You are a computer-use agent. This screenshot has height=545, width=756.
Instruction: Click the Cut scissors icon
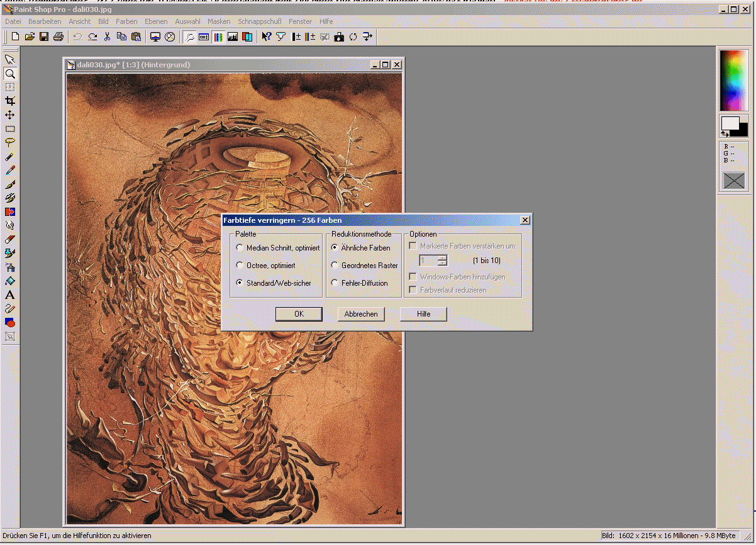point(108,37)
